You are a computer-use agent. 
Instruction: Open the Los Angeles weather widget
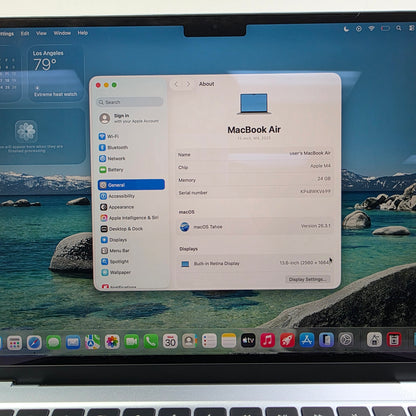pyautogui.click(x=55, y=74)
